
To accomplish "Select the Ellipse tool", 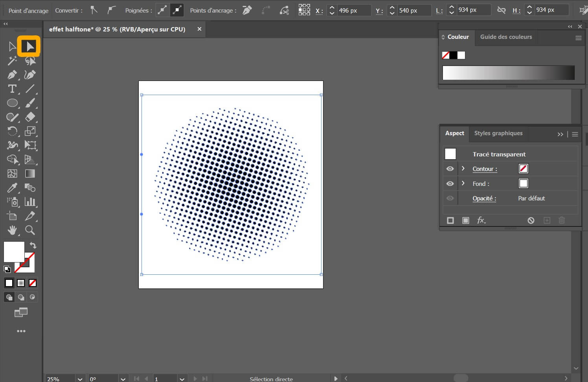I will click(x=12, y=103).
